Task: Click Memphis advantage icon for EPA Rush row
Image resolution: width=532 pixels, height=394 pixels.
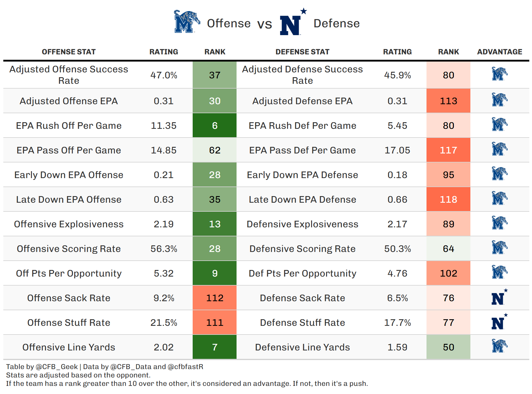Action: (x=499, y=125)
